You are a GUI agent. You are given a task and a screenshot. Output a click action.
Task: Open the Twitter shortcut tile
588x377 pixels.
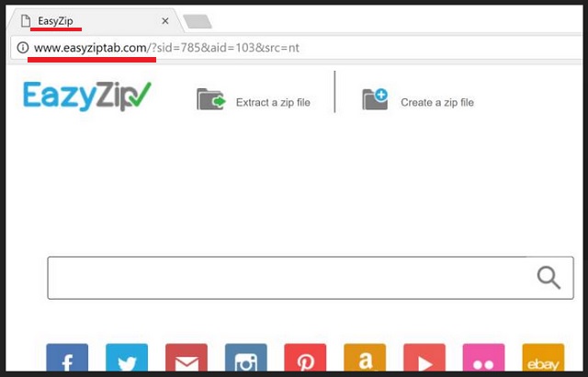click(127, 357)
